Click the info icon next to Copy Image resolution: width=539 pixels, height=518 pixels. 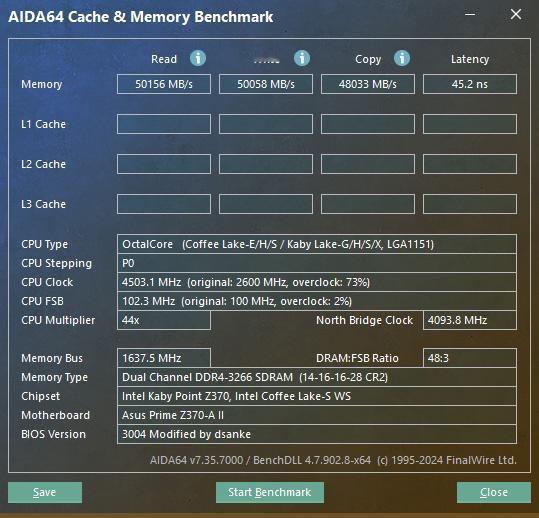pos(402,58)
